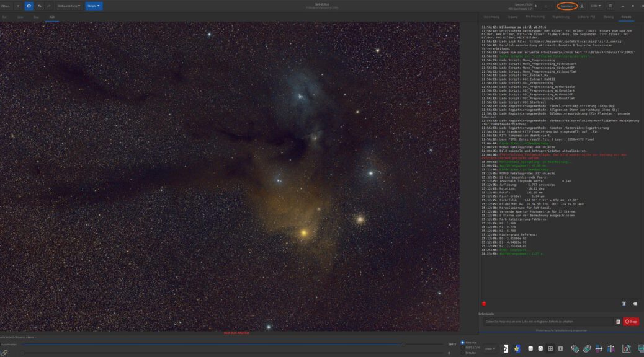Select the grid view icon in bottom toolbar
Image resolution: width=644 pixels, height=357 pixels.
click(551, 348)
